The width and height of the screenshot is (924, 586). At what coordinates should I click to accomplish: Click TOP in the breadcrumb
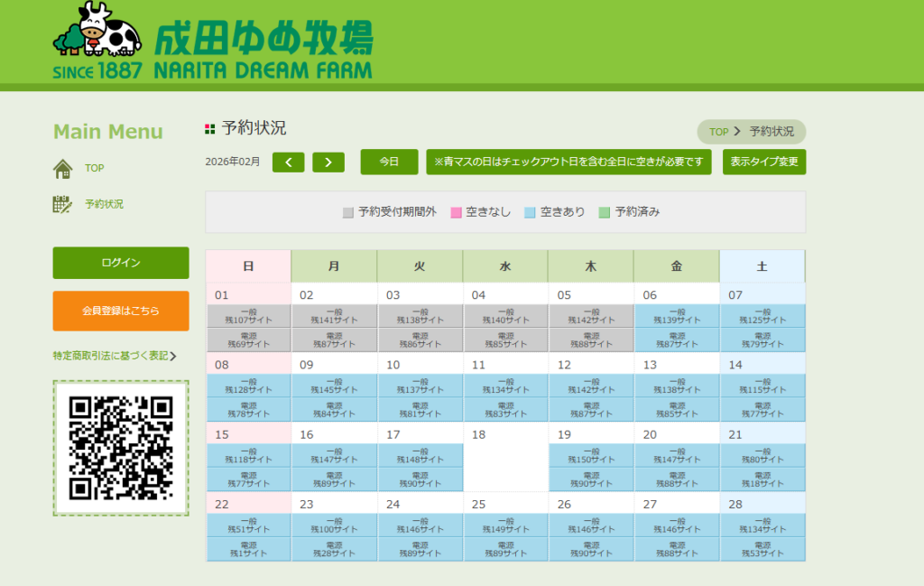click(x=718, y=132)
